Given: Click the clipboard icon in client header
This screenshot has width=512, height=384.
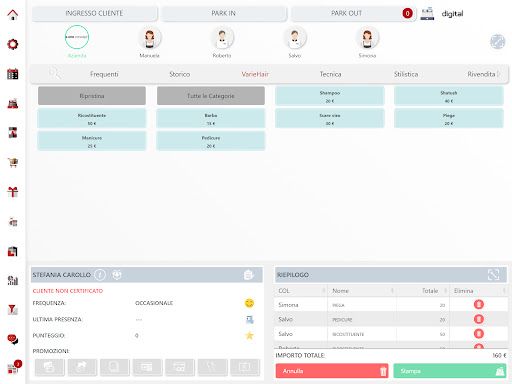Looking at the screenshot, I should (249, 275).
